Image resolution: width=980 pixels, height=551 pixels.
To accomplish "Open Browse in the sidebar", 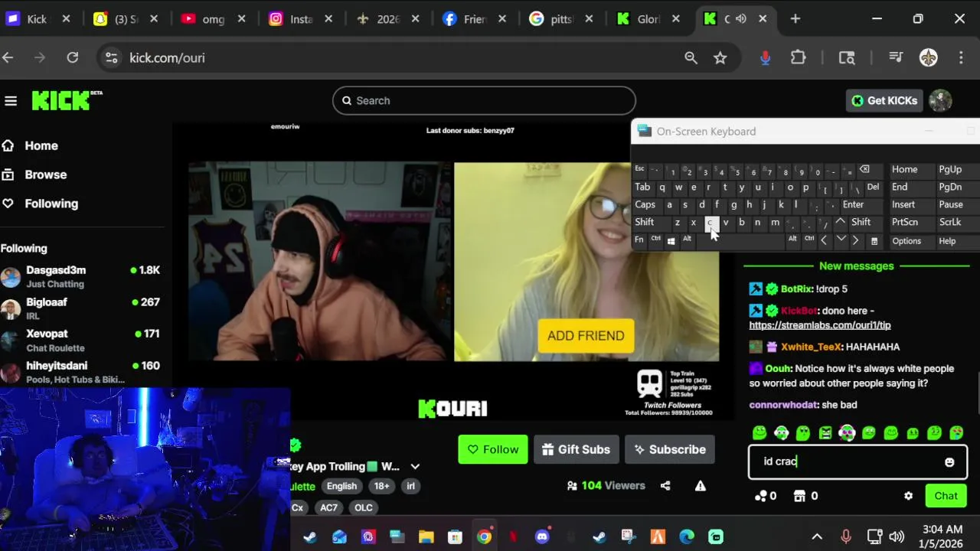I will pyautogui.click(x=46, y=174).
